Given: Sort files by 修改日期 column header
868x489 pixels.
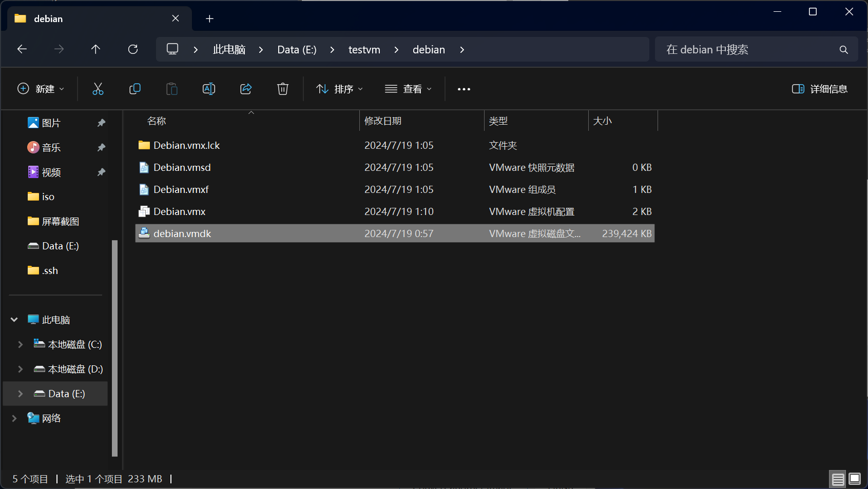Looking at the screenshot, I should tap(383, 121).
